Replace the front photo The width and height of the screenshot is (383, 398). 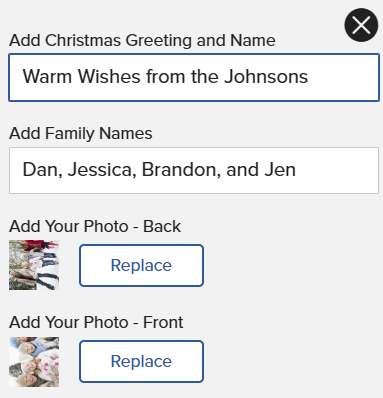pos(141,361)
